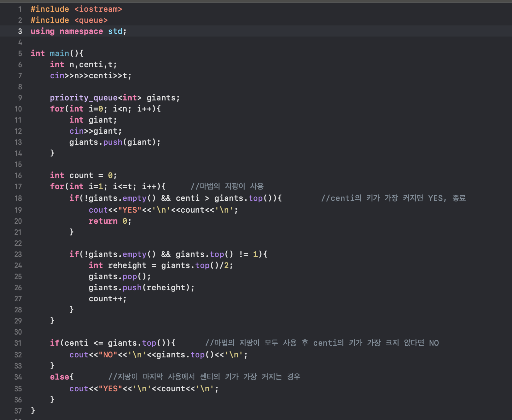
Task: Click the "YES" string on line 35
Action: click(x=110, y=389)
